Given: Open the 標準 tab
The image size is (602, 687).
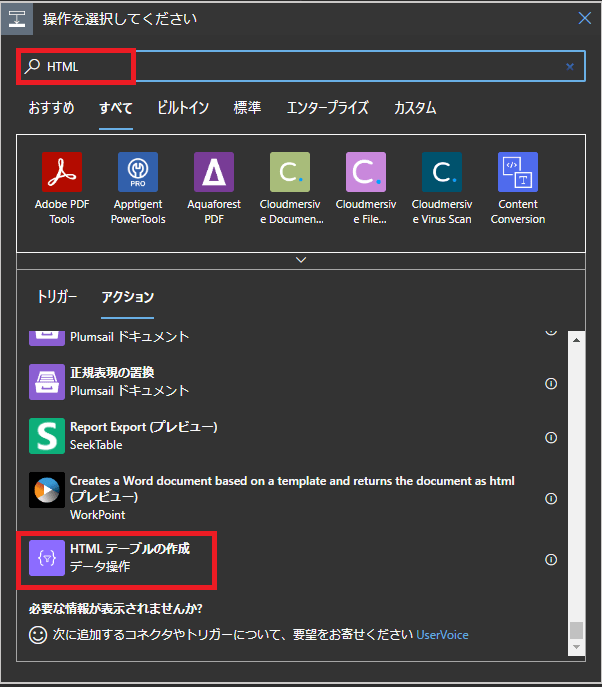Looking at the screenshot, I should [247, 108].
